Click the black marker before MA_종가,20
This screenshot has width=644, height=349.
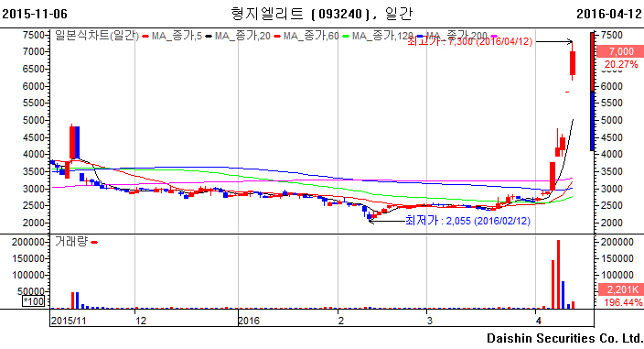pos(209,37)
